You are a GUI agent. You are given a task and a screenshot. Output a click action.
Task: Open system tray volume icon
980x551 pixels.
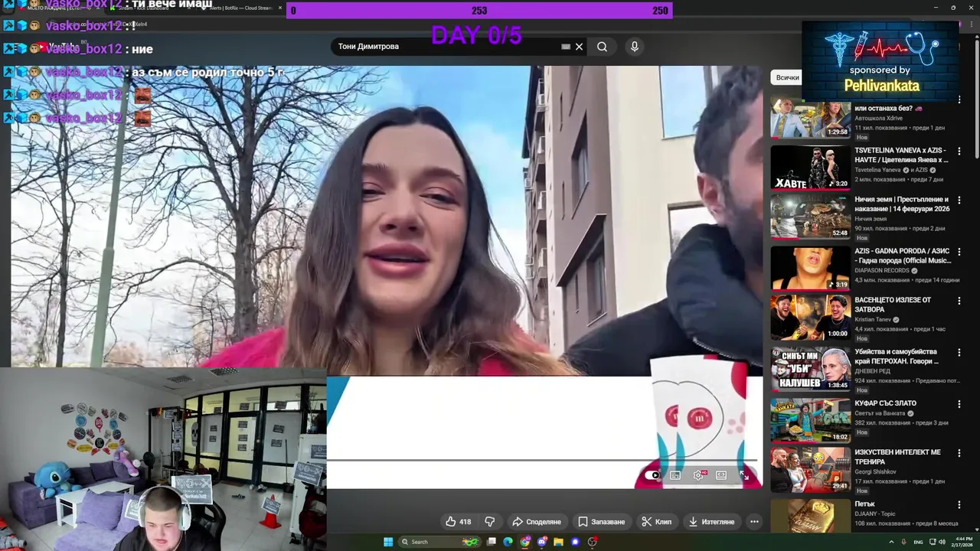[x=941, y=542]
